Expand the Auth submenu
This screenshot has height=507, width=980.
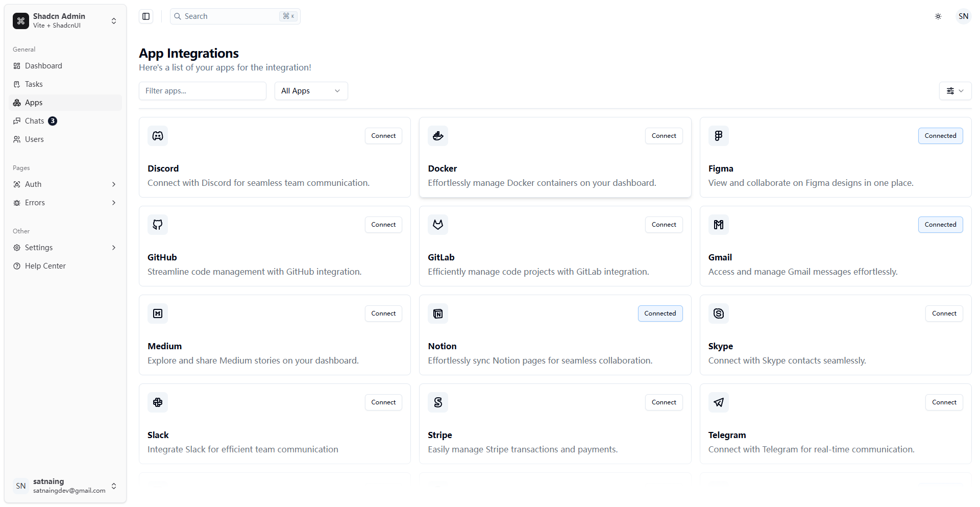pos(65,184)
